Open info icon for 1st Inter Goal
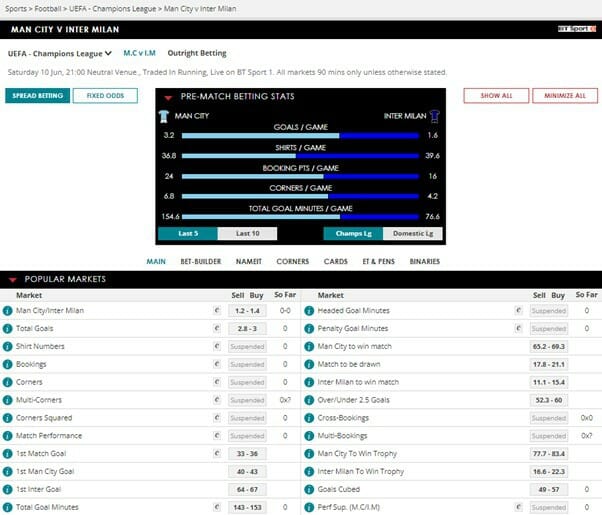The width and height of the screenshot is (602, 515). point(7,489)
